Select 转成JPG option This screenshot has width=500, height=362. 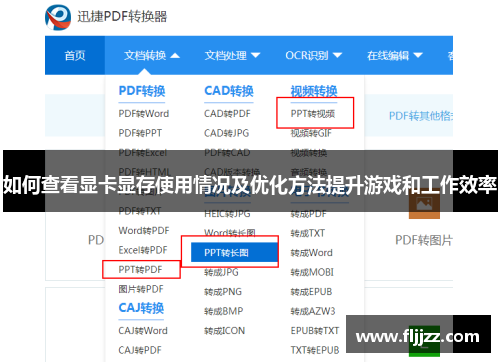coord(221,272)
